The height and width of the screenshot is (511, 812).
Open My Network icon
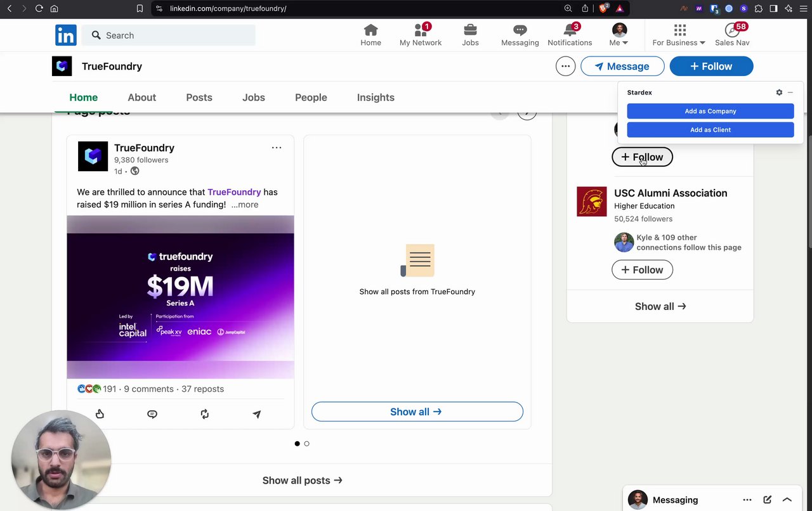coord(420,36)
